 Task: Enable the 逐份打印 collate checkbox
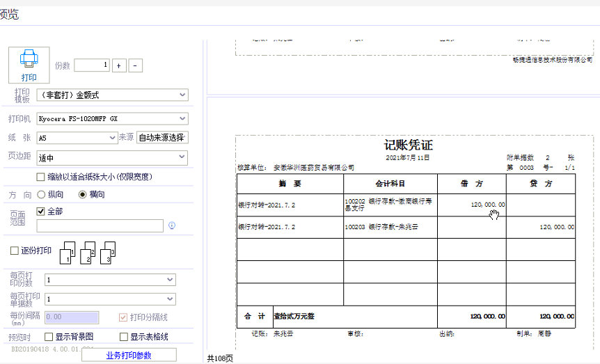[15, 251]
